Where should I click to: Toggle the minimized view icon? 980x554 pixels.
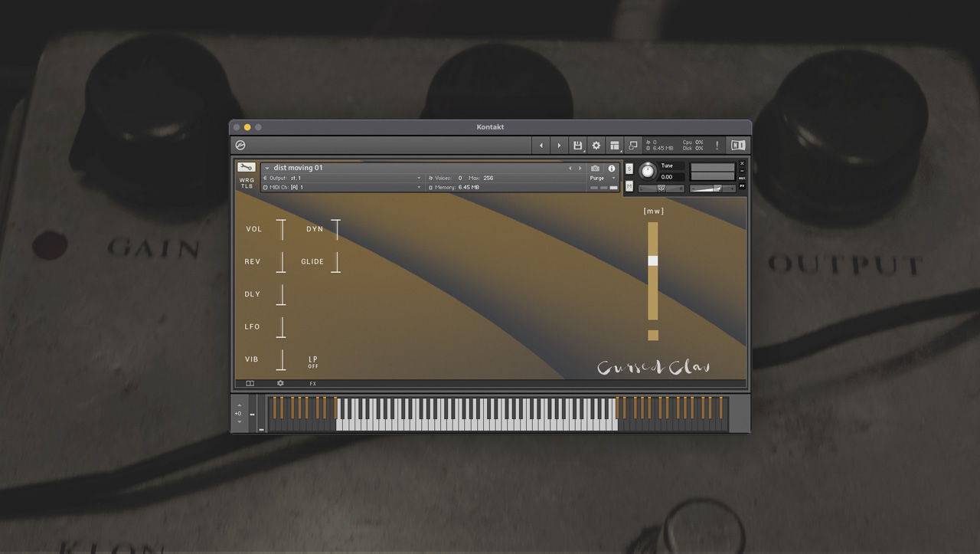click(633, 146)
